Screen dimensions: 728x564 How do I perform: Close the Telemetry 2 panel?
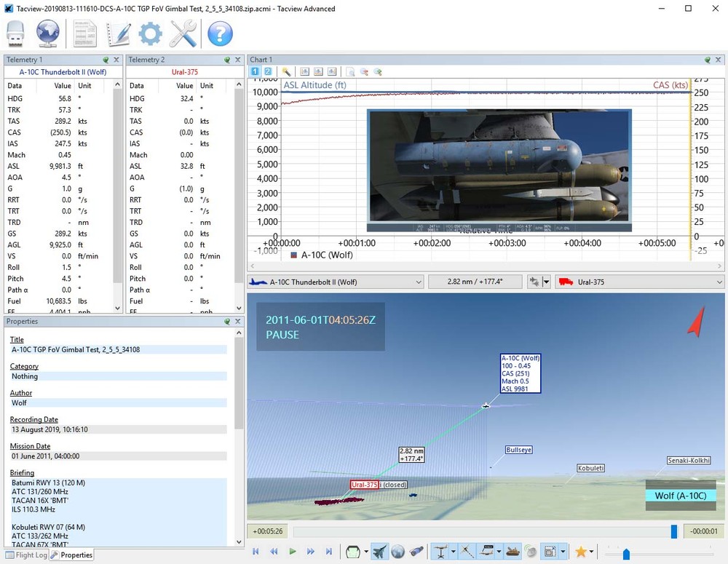237,60
